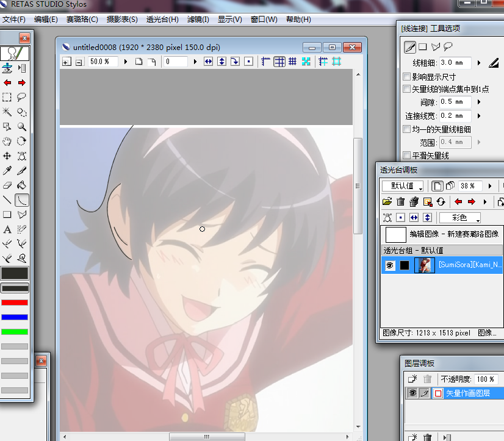Click fit-to-width icon in canvas toolbar
504x441 pixels.
tap(208, 62)
